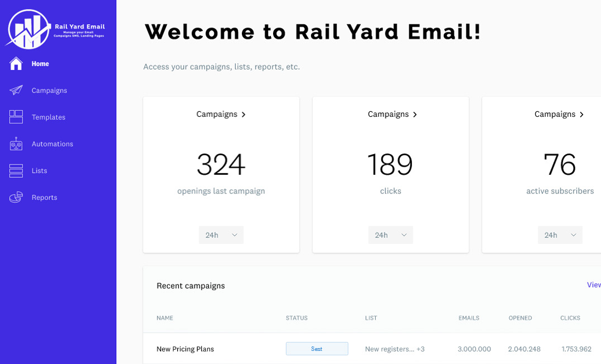Click the Sent status badge

317,349
